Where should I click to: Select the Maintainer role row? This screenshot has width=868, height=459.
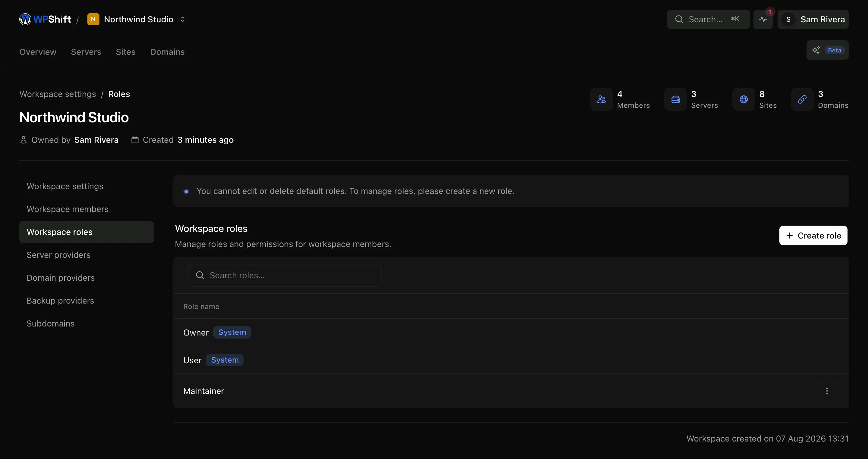[511, 391]
